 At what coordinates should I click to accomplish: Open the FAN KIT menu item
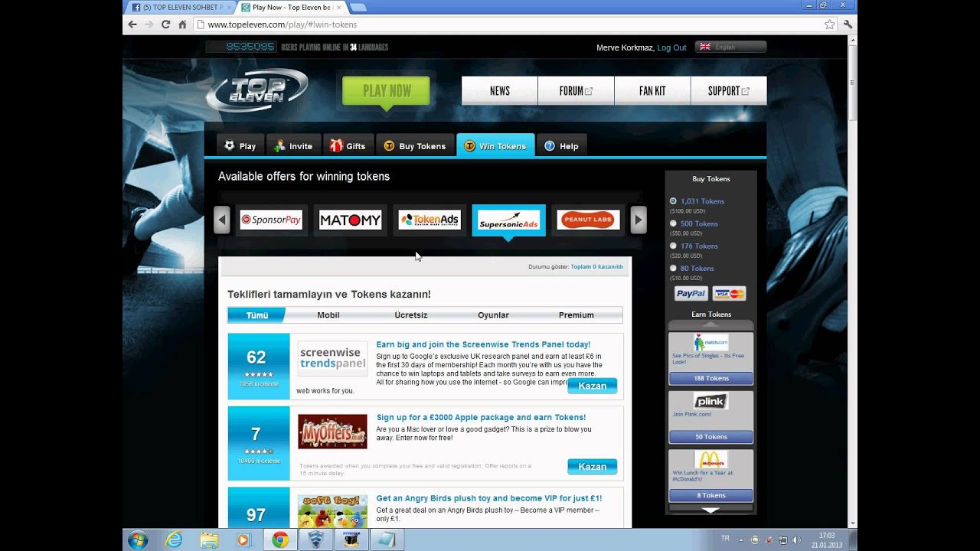pyautogui.click(x=652, y=91)
